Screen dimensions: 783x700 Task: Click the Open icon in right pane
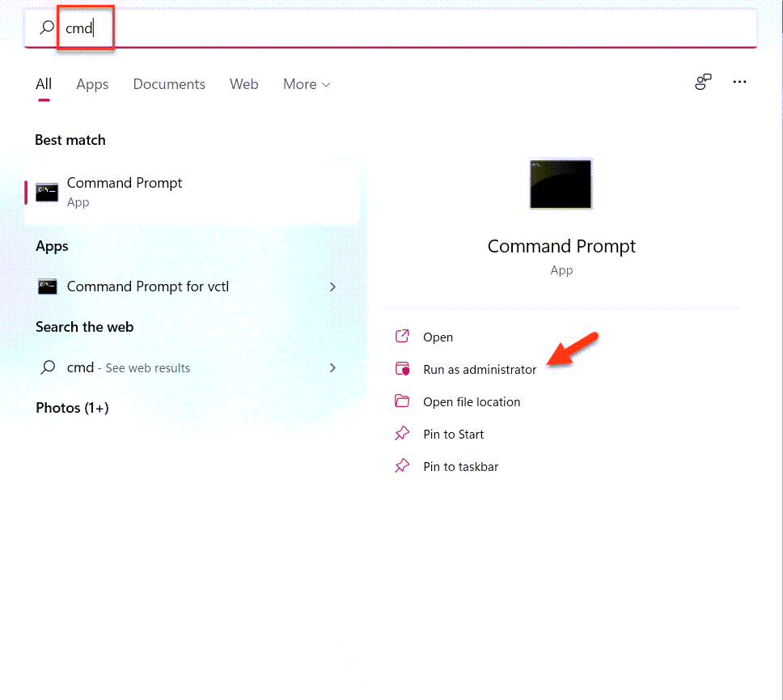coord(402,337)
